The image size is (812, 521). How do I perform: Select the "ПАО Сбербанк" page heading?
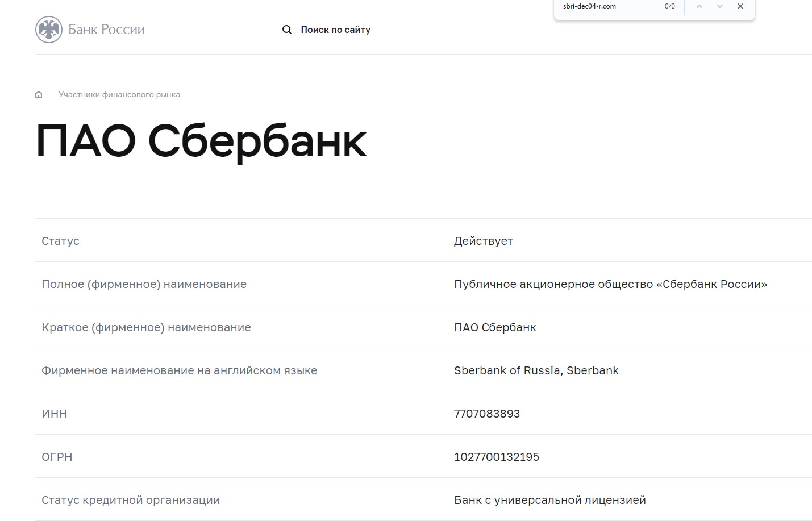point(201,141)
